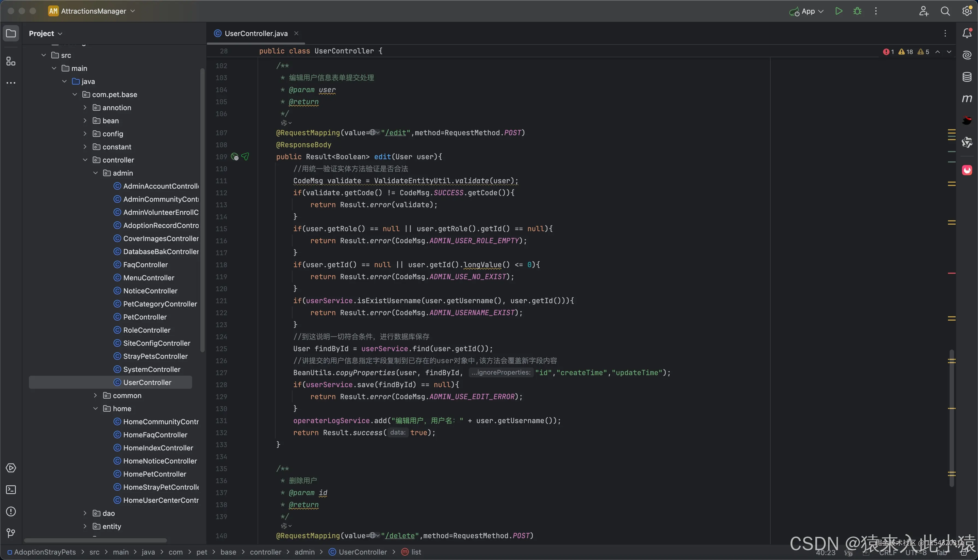Select the UserController.java editor tab
The width and height of the screenshot is (978, 560).
click(256, 34)
